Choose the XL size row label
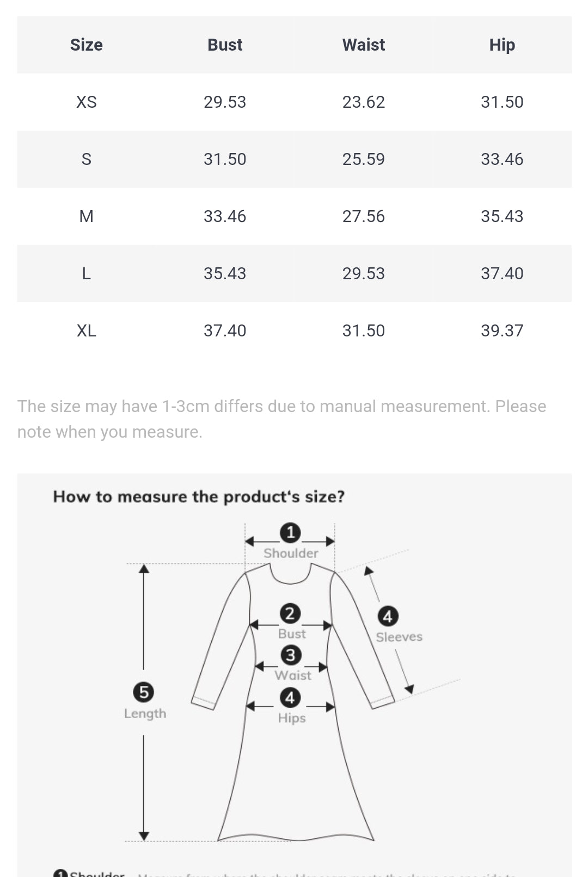This screenshot has width=588, height=877. [x=86, y=330]
